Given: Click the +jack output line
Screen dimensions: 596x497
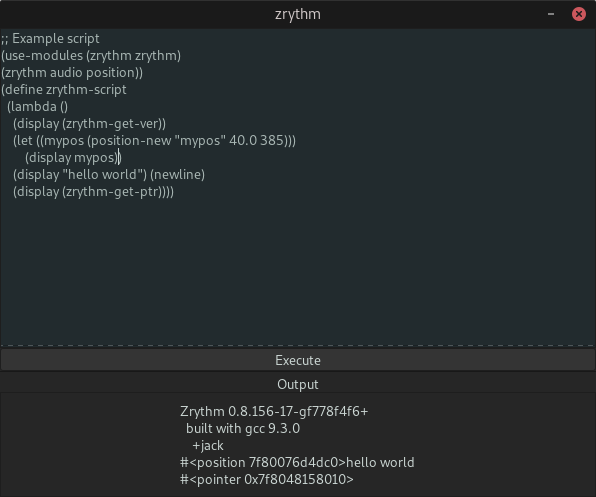Looking at the screenshot, I should pyautogui.click(x=208, y=446).
